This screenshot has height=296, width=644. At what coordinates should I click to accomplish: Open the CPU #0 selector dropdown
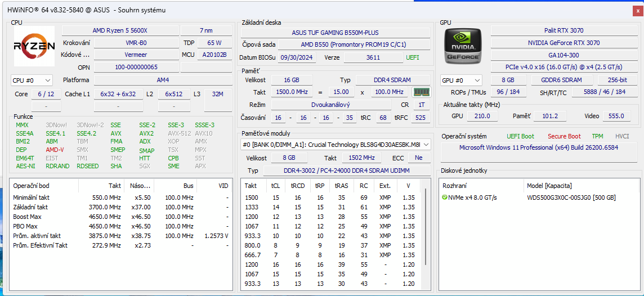[x=32, y=80]
